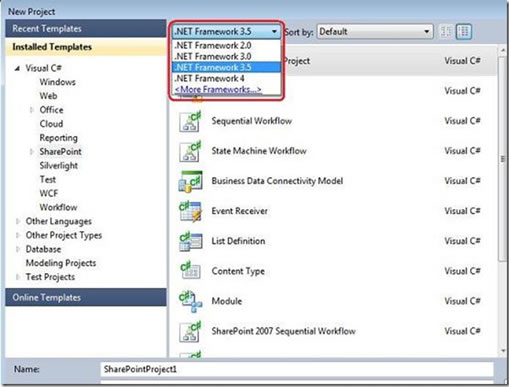Click the Module template icon
Image resolution: width=509 pixels, height=387 pixels.
click(x=190, y=302)
